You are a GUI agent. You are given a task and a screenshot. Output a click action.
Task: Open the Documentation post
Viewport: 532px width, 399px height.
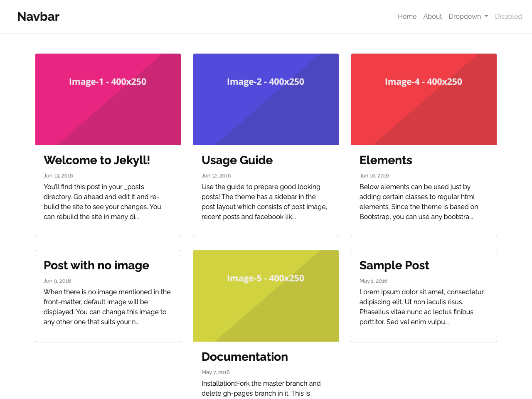245,357
